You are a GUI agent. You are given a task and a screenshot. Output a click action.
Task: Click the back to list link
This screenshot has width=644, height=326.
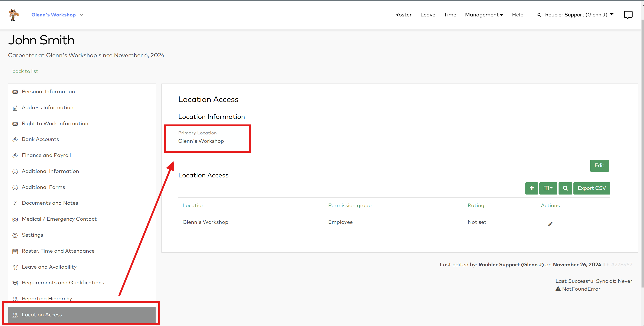tap(25, 71)
